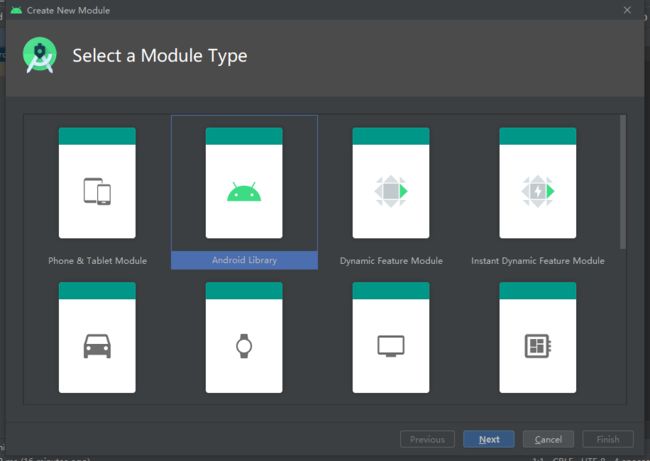Screen dimensions: 650x461
Task: Click the Dynamic Feature Module label
Action: 391,261
